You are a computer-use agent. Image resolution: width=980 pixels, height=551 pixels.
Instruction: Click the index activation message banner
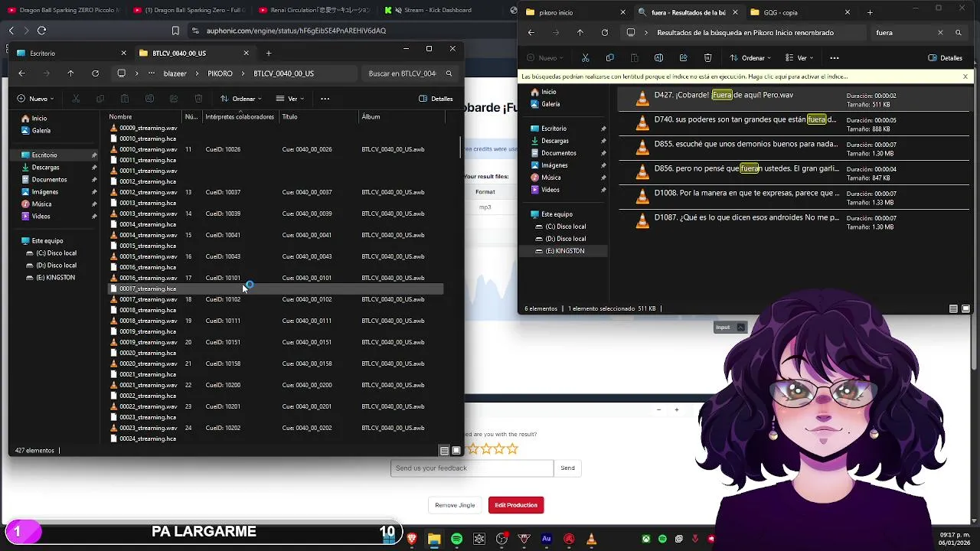coord(685,77)
